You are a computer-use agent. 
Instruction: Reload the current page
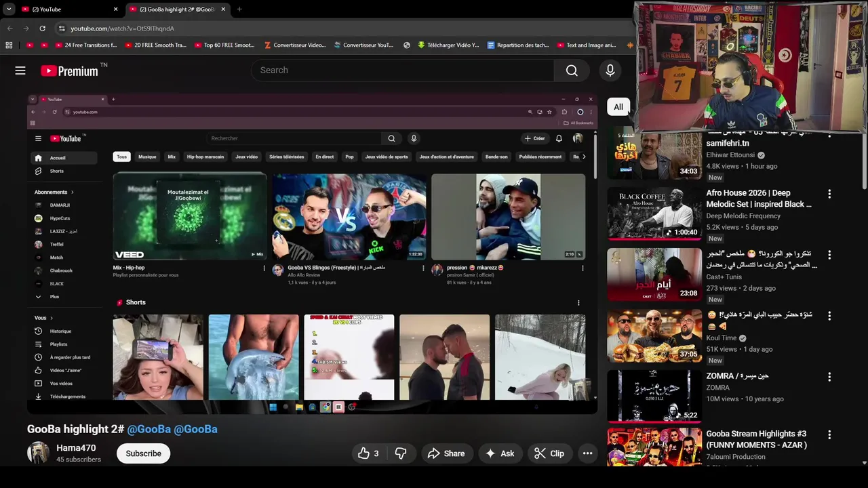(42, 28)
